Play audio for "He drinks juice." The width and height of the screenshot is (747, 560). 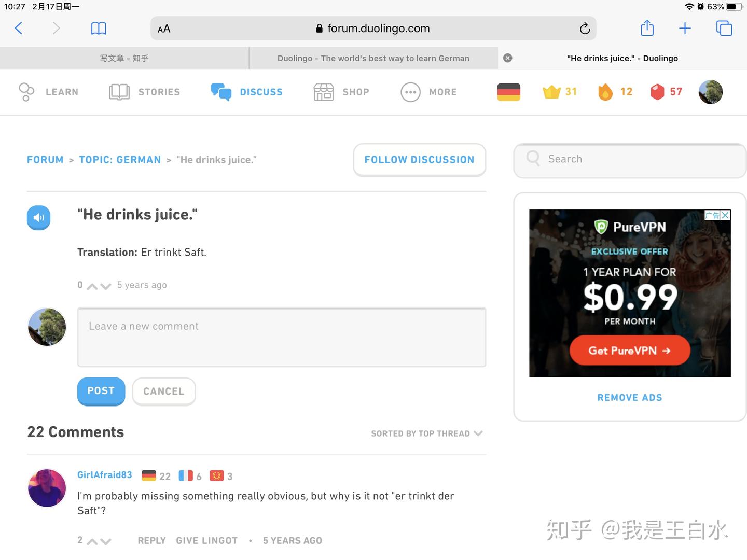click(x=38, y=217)
